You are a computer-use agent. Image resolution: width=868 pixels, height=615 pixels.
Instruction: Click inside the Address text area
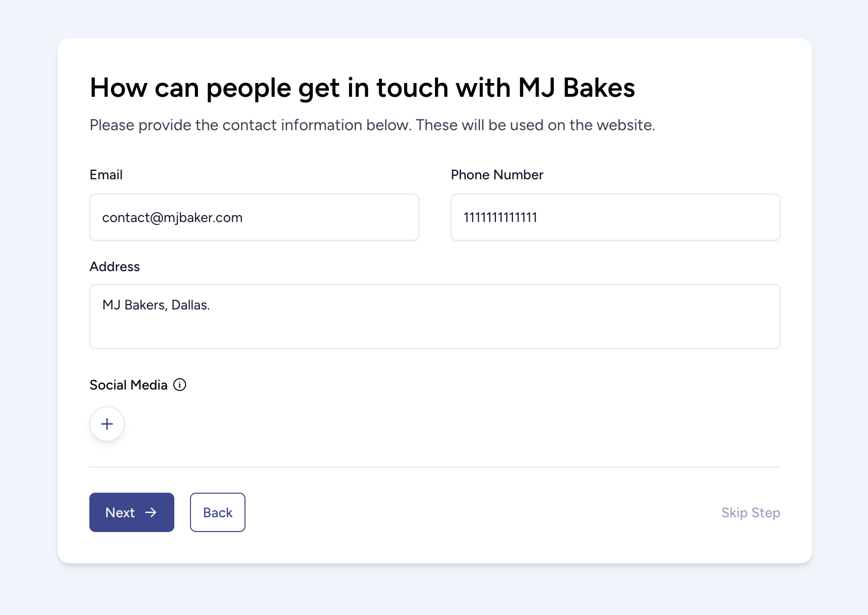(434, 325)
